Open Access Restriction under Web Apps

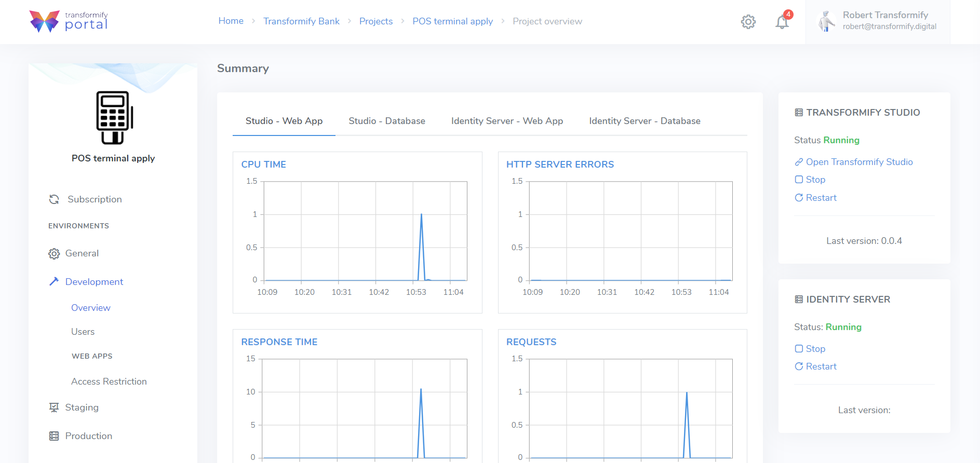point(109,382)
